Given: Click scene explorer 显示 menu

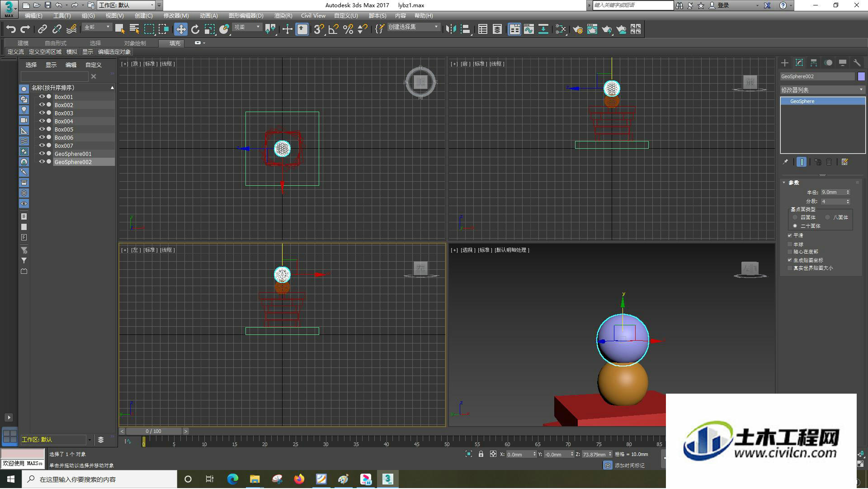Looking at the screenshot, I should (51, 65).
